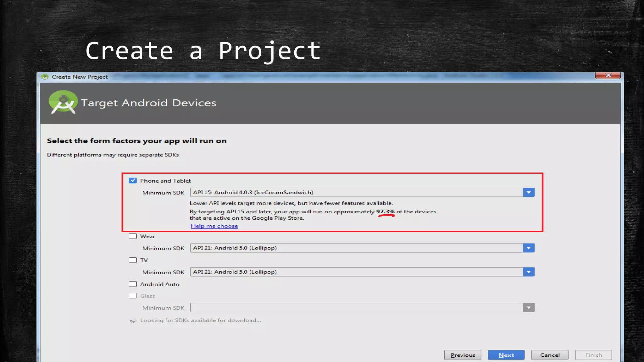Click the Create New Project title bar text
Screen dimensions: 644x362
[x=80, y=77]
